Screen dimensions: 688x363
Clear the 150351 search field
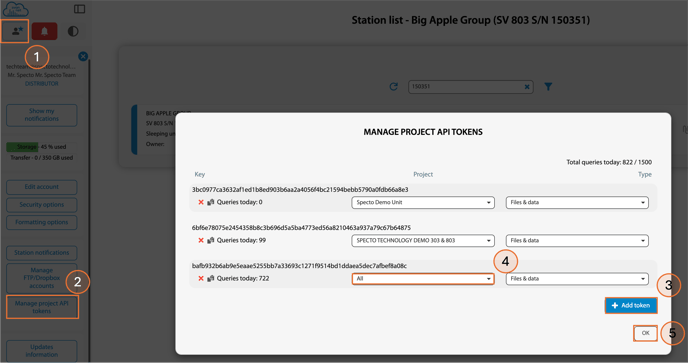pos(527,87)
